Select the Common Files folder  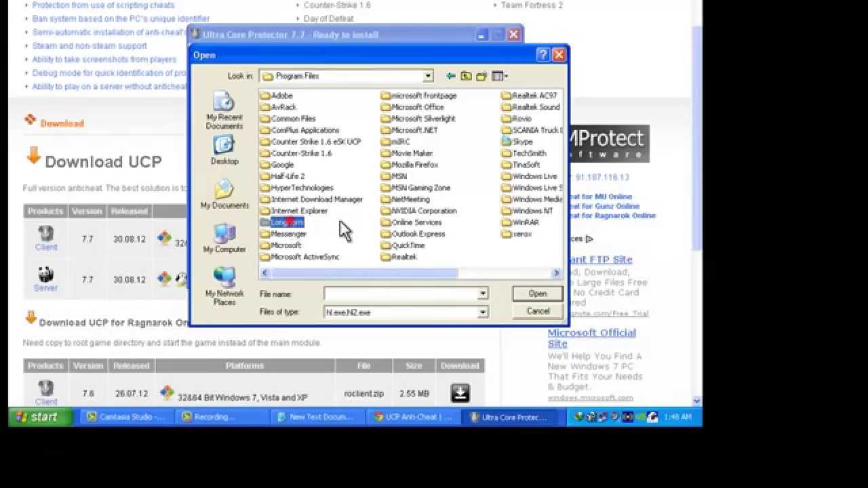288,119
